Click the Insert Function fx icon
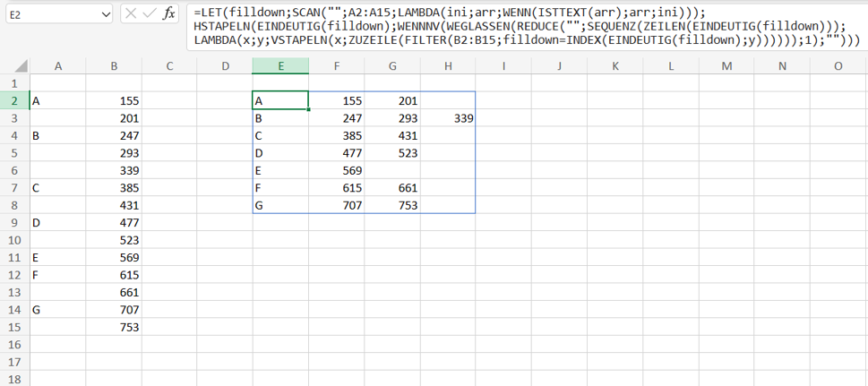This screenshot has width=868, height=386. pos(169,13)
